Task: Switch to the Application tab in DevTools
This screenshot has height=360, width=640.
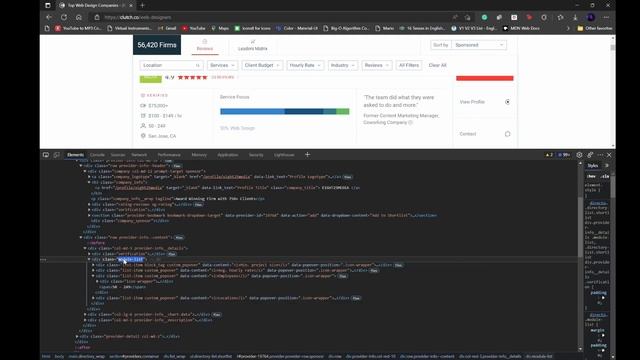Action: [228, 155]
